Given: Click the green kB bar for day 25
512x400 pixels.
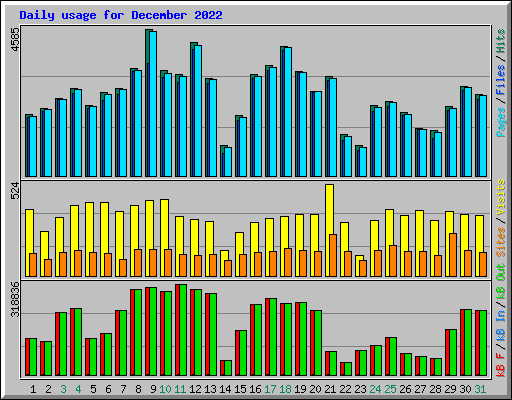Looking at the screenshot, I should (393, 357).
